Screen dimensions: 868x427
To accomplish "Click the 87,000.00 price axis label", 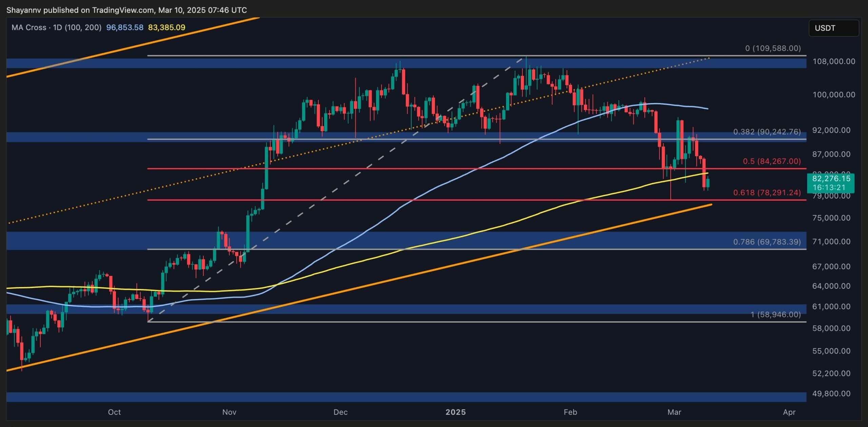I will pos(831,154).
